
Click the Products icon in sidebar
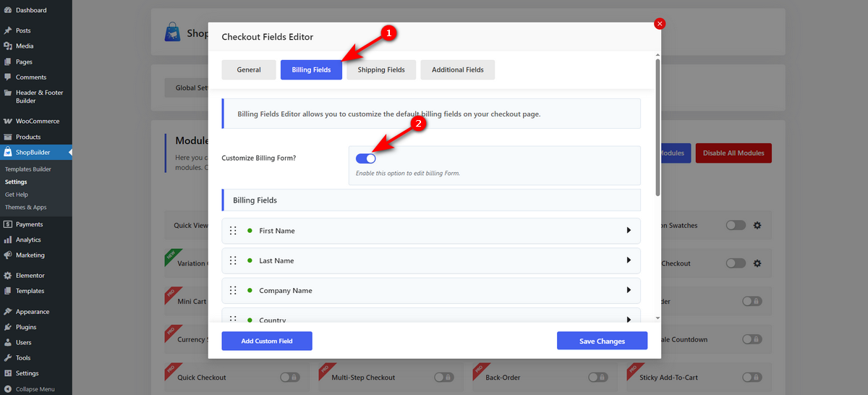(7, 137)
